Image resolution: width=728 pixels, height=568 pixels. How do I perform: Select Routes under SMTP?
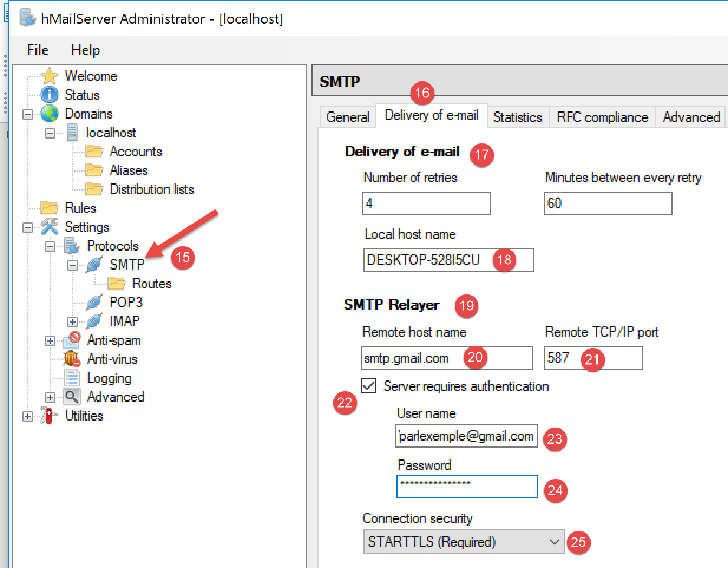[x=152, y=284]
